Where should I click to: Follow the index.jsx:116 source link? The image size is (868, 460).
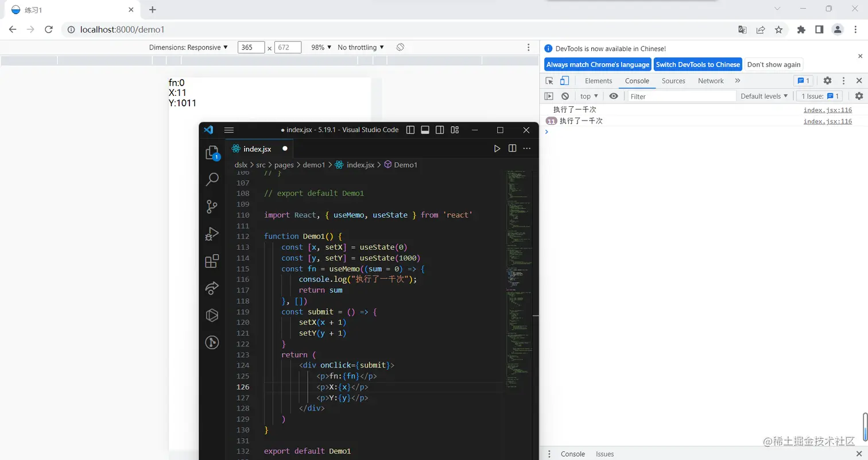(827, 110)
